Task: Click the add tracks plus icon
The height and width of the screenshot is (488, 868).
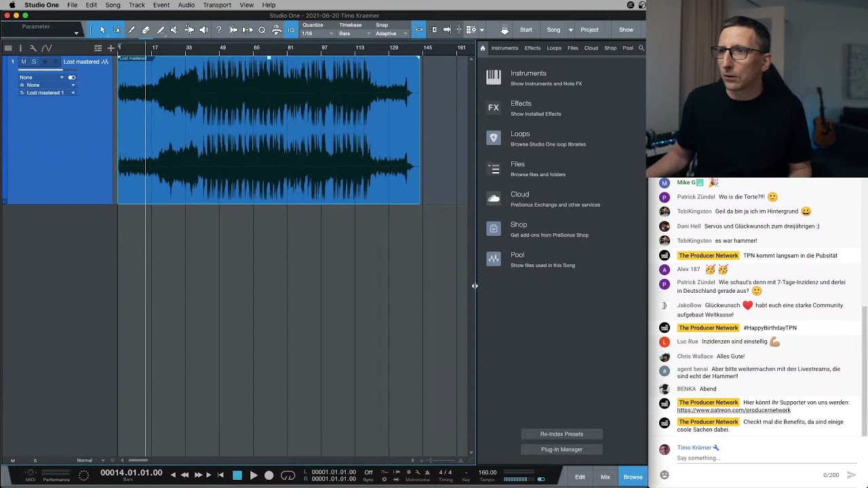Action: pyautogui.click(x=111, y=48)
